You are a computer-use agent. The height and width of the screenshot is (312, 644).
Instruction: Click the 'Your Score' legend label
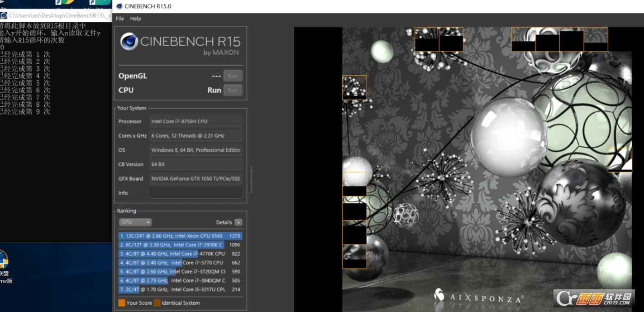[139, 303]
